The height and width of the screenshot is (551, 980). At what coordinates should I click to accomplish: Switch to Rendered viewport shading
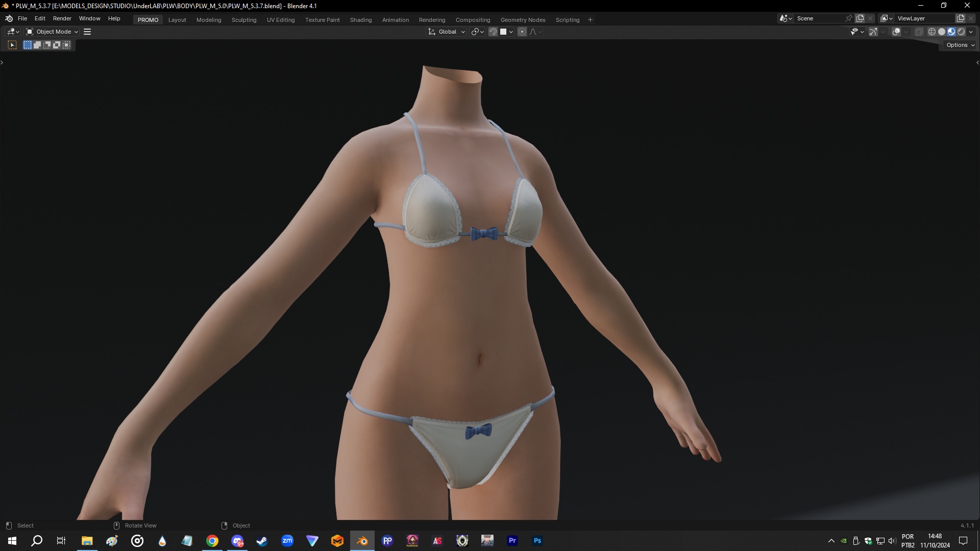[962, 32]
